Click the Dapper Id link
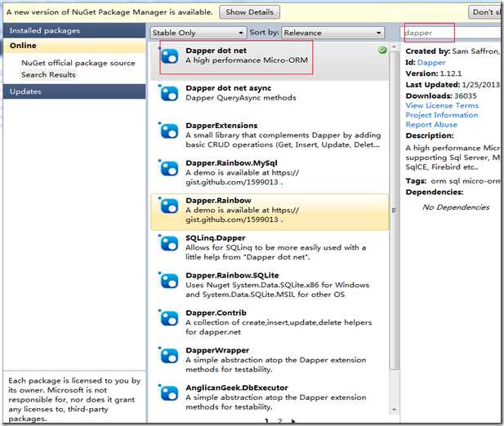This screenshot has width=504, height=426. click(431, 63)
